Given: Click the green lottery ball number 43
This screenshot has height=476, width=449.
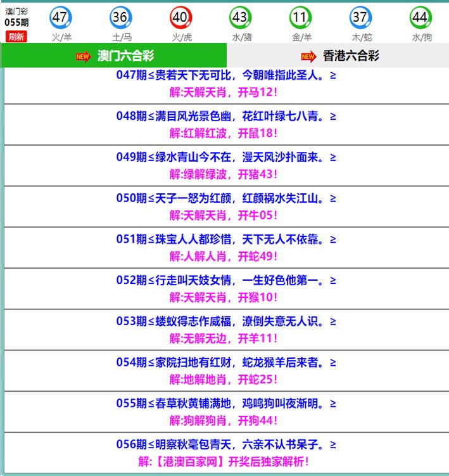Looking at the screenshot, I should 241,18.
